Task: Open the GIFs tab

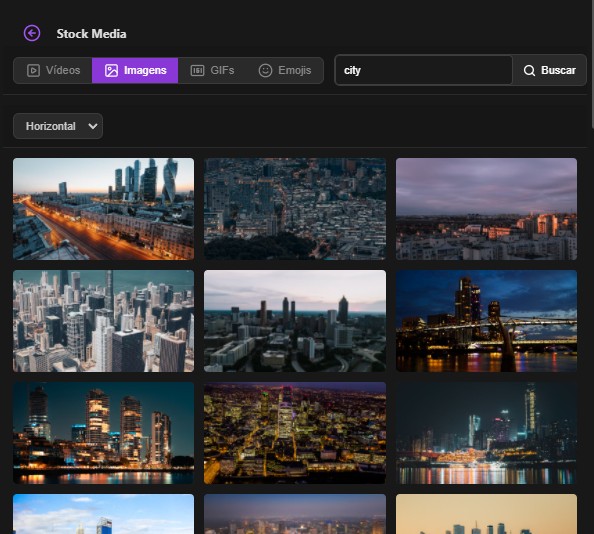Action: (x=212, y=70)
